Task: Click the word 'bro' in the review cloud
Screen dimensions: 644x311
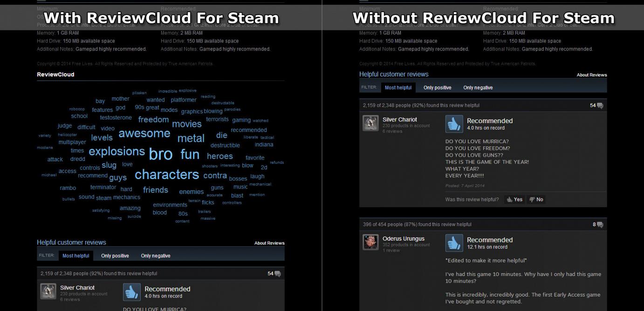Action: coord(161,154)
